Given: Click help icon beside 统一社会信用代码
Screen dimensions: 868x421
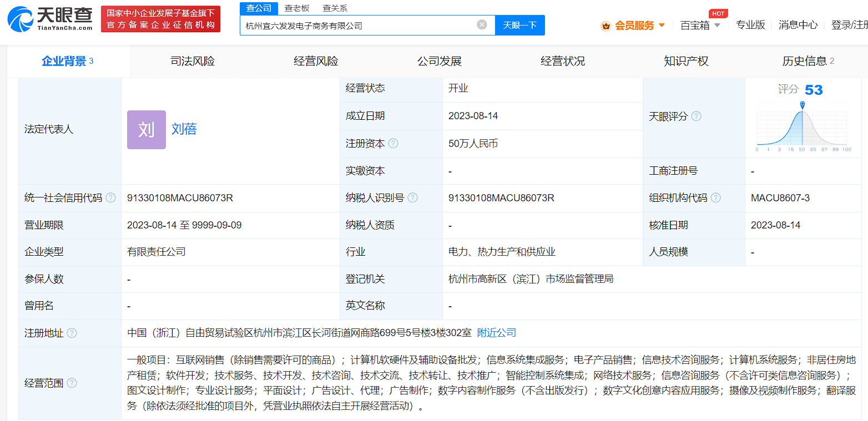Looking at the screenshot, I should [111, 198].
